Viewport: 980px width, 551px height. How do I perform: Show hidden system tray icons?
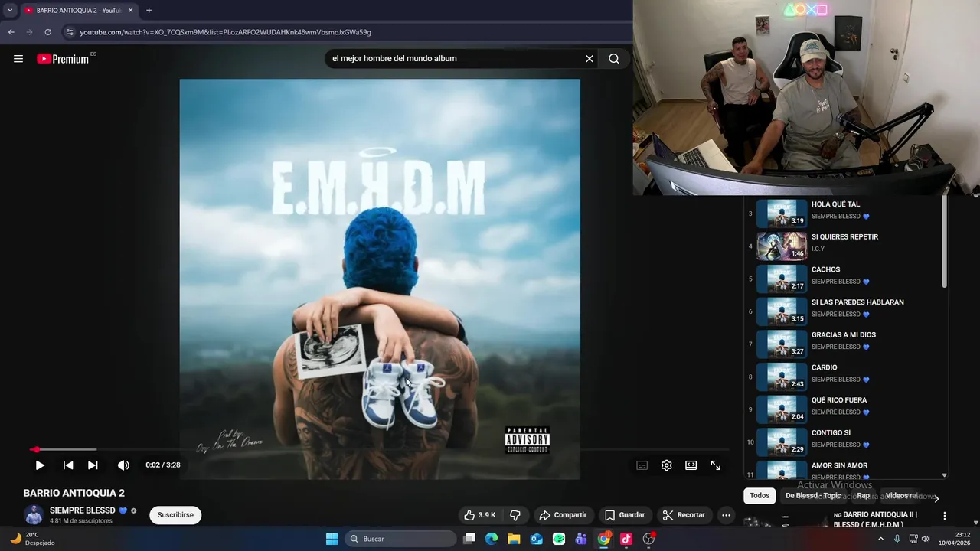coord(880,539)
